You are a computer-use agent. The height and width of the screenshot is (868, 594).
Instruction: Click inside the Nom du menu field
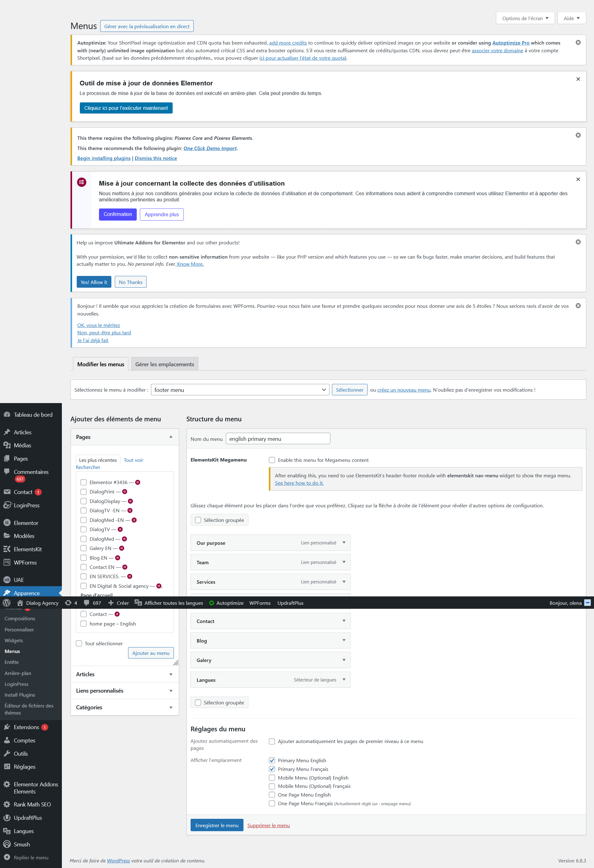(x=278, y=438)
